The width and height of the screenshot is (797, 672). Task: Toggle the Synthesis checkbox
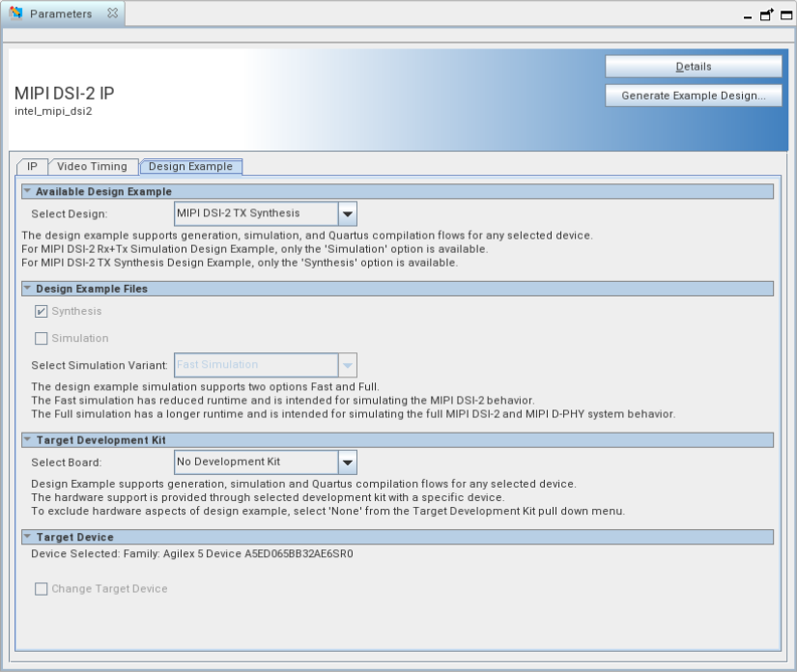42,311
